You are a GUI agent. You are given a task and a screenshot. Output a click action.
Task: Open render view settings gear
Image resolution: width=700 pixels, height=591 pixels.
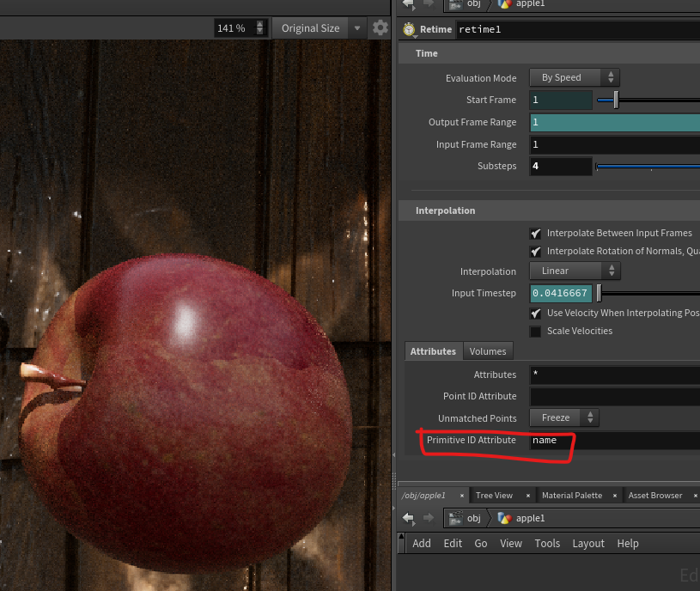click(380, 28)
